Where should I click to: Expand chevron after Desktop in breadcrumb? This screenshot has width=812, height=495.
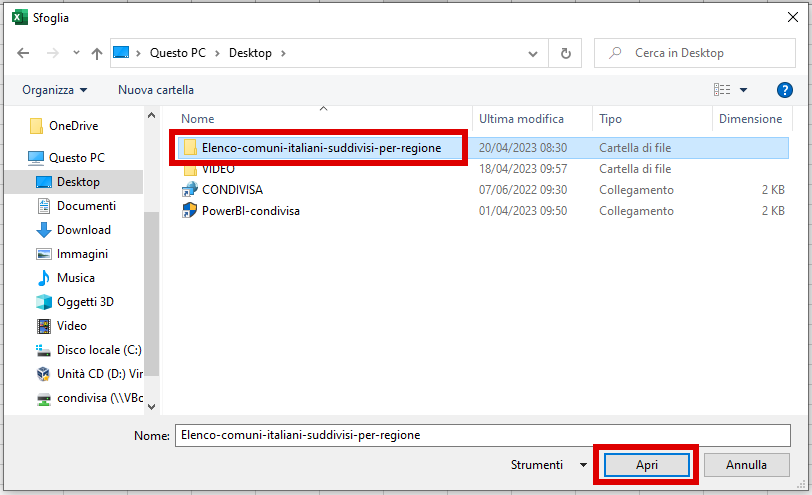click(283, 53)
